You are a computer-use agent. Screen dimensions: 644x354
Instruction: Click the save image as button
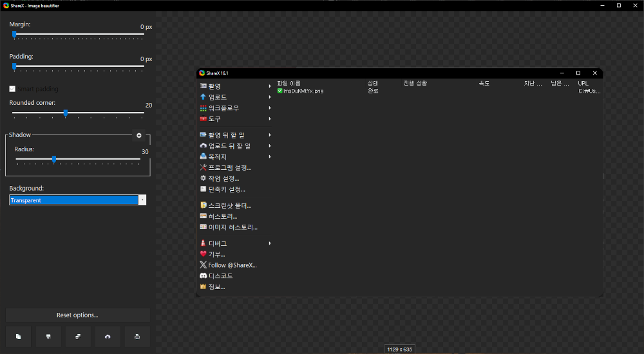click(x=78, y=337)
